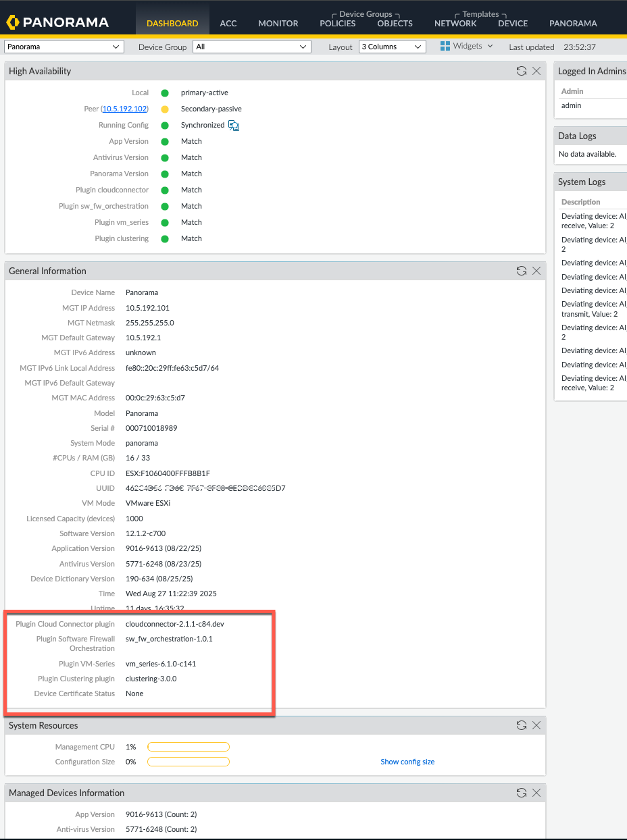Refresh the System Resources widget
Image resolution: width=627 pixels, height=840 pixels.
[x=521, y=725]
